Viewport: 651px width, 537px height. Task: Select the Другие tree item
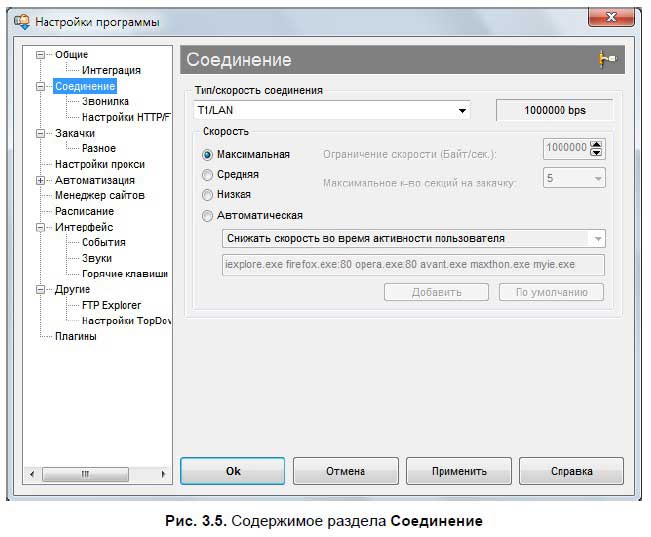coord(72,289)
